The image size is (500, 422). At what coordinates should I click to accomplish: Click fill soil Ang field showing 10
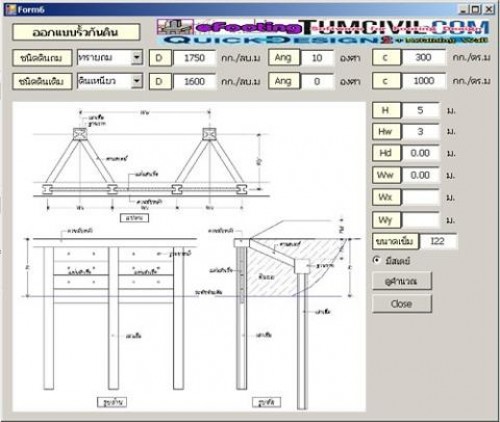317,58
